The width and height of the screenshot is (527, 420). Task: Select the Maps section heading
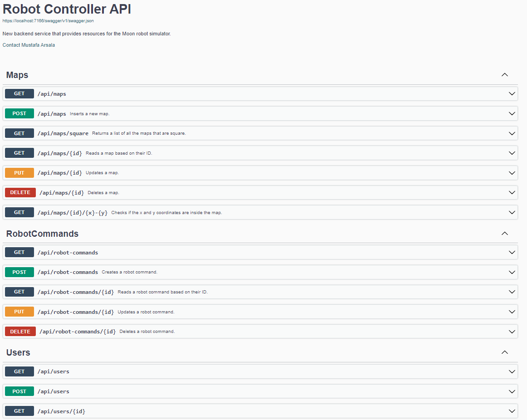point(17,75)
